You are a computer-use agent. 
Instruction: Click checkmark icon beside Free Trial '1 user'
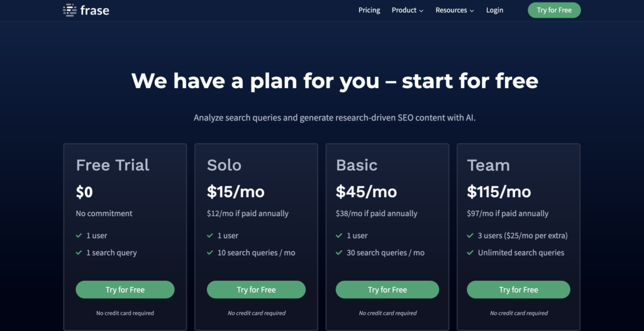click(x=79, y=236)
